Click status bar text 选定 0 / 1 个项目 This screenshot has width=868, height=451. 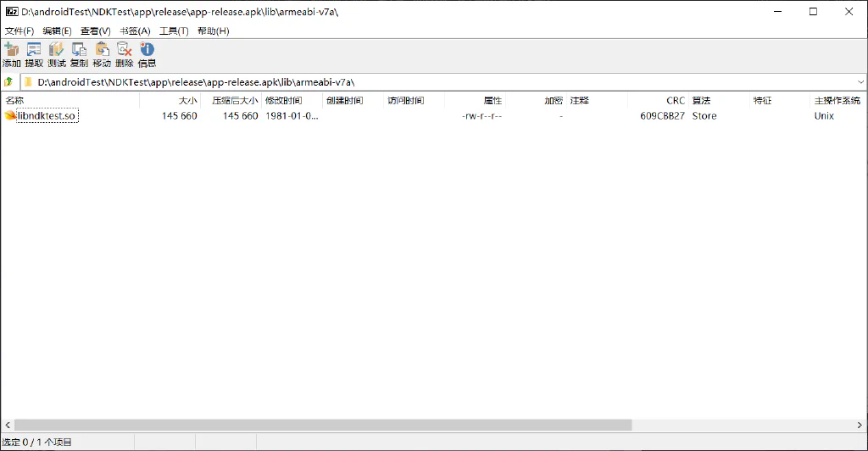pos(36,443)
